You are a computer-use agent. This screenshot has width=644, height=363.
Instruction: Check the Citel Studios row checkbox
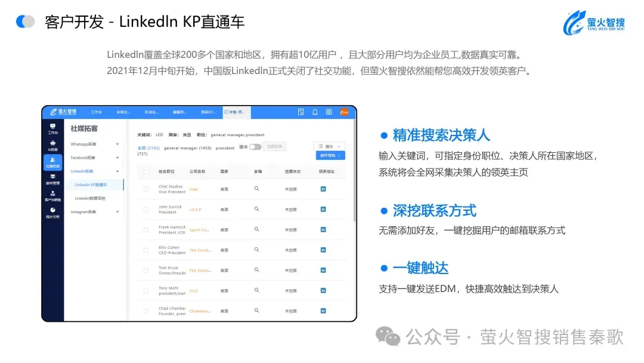click(146, 189)
